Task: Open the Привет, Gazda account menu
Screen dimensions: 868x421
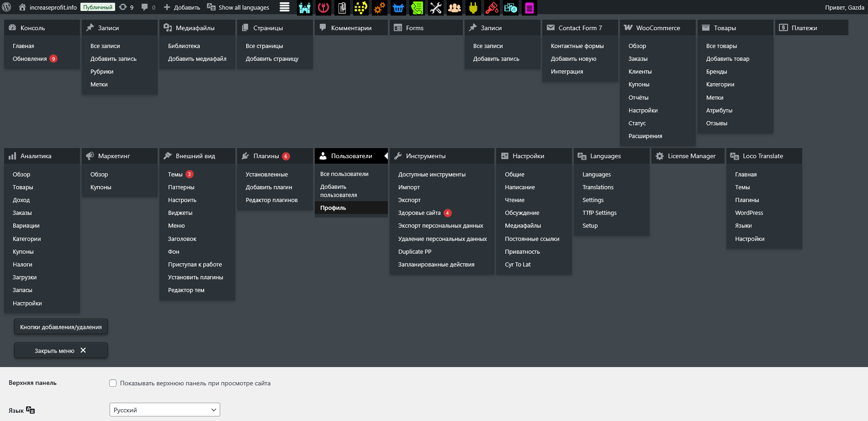Action: click(x=844, y=7)
